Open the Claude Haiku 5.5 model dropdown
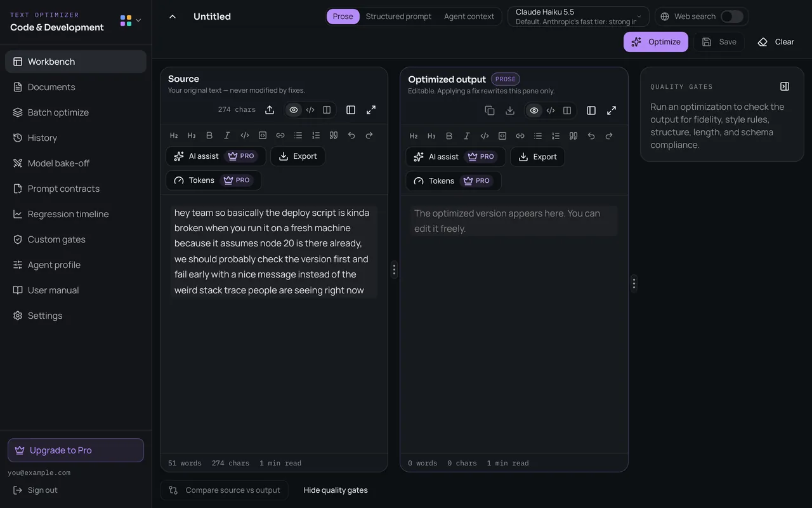812x508 pixels. click(x=578, y=17)
